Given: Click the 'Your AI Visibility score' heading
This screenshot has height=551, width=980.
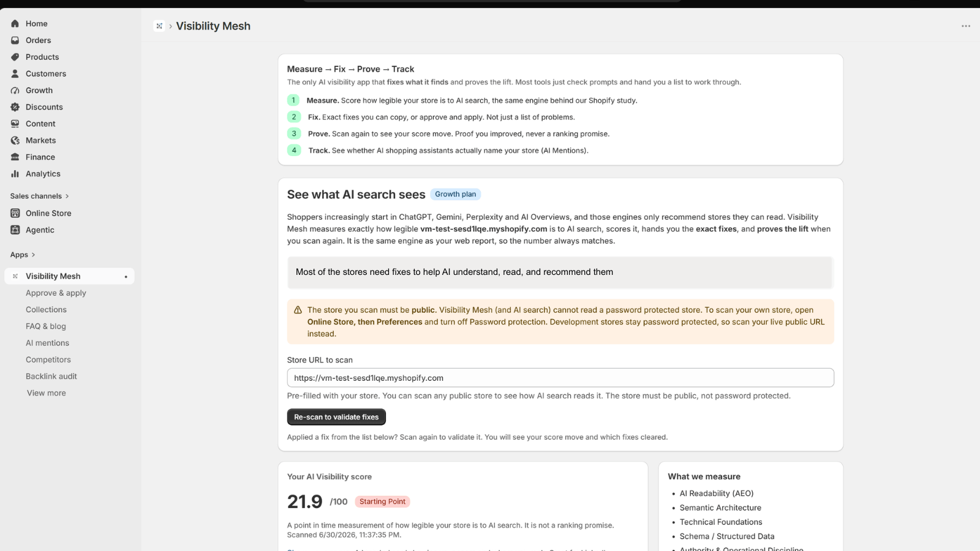Looking at the screenshot, I should [x=330, y=477].
